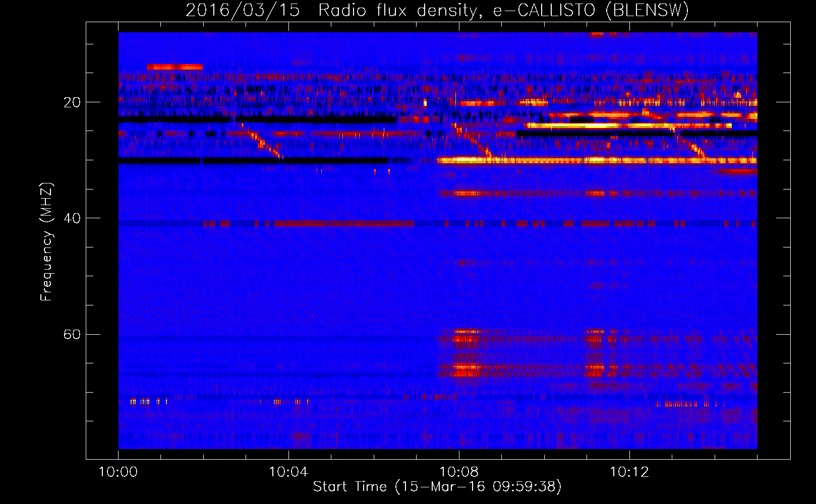The width and height of the screenshot is (816, 504).
Task: Click the 60 MHz frequency tick label
Action: point(72,334)
